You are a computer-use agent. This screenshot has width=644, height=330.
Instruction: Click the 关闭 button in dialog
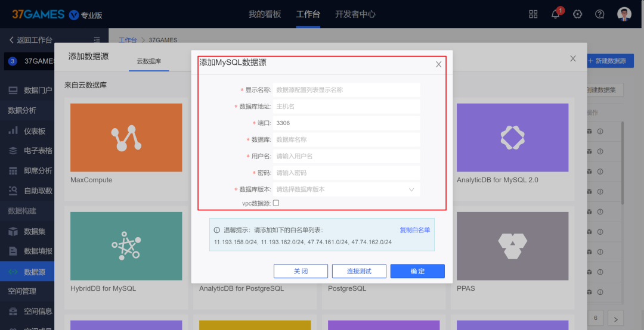tap(301, 271)
